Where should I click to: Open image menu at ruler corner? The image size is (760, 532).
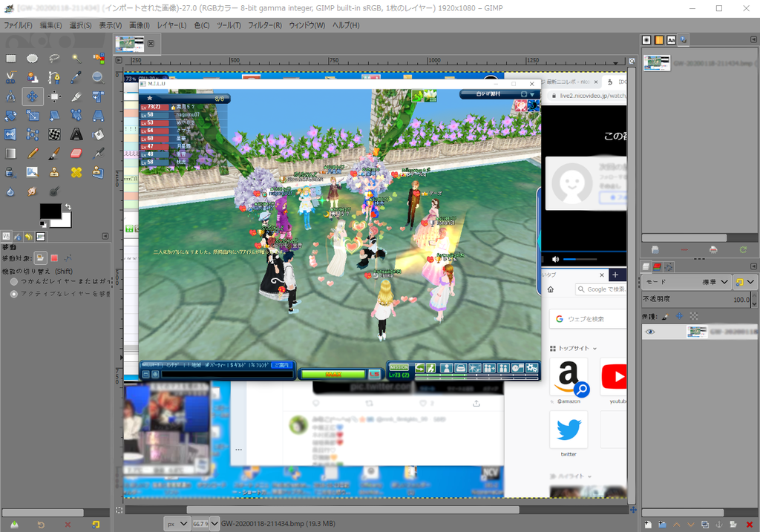click(119, 61)
